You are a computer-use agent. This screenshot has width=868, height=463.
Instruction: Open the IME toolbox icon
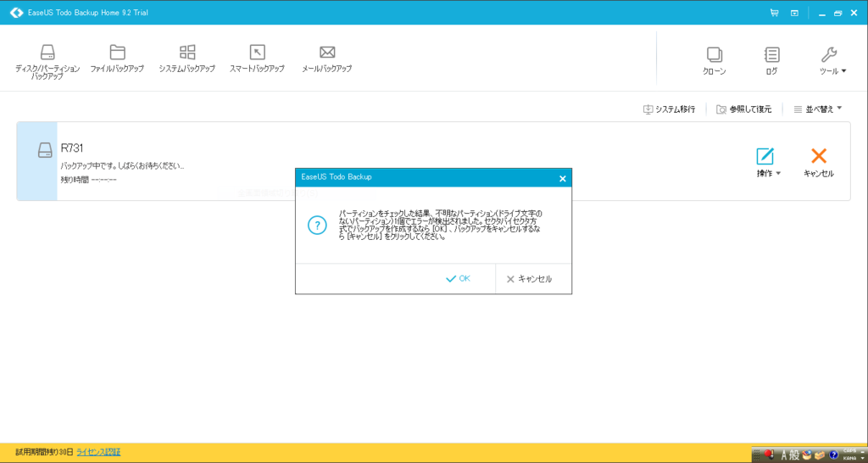820,455
